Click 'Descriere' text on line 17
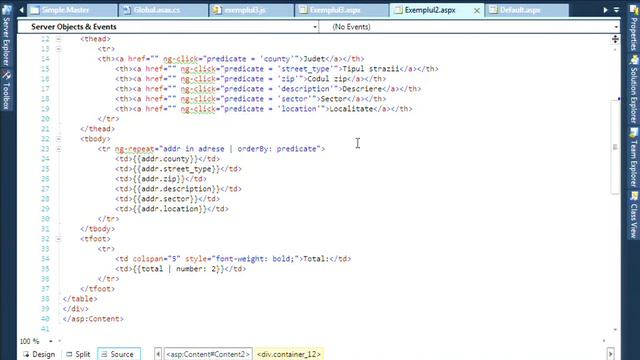640x360 pixels. point(362,89)
